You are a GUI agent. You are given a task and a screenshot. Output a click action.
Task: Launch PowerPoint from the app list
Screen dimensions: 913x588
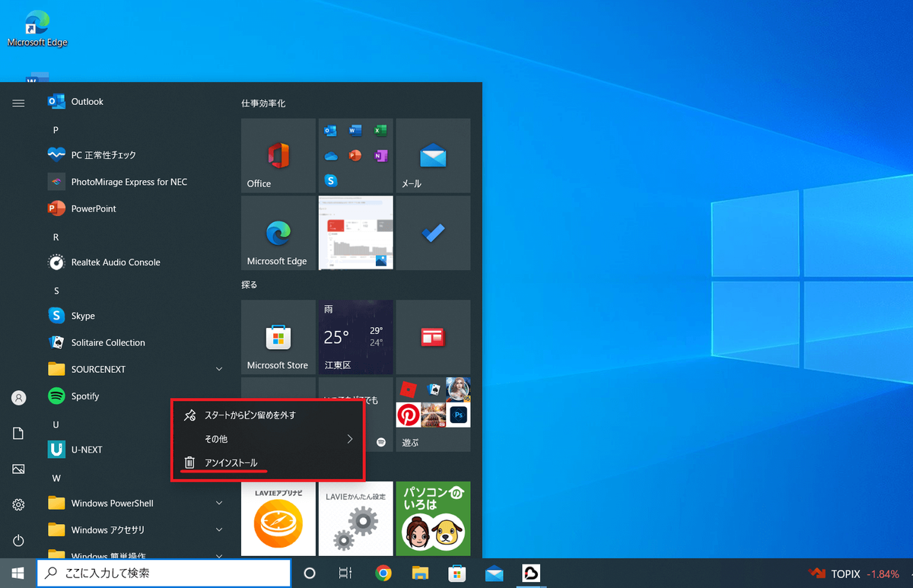pos(137,208)
